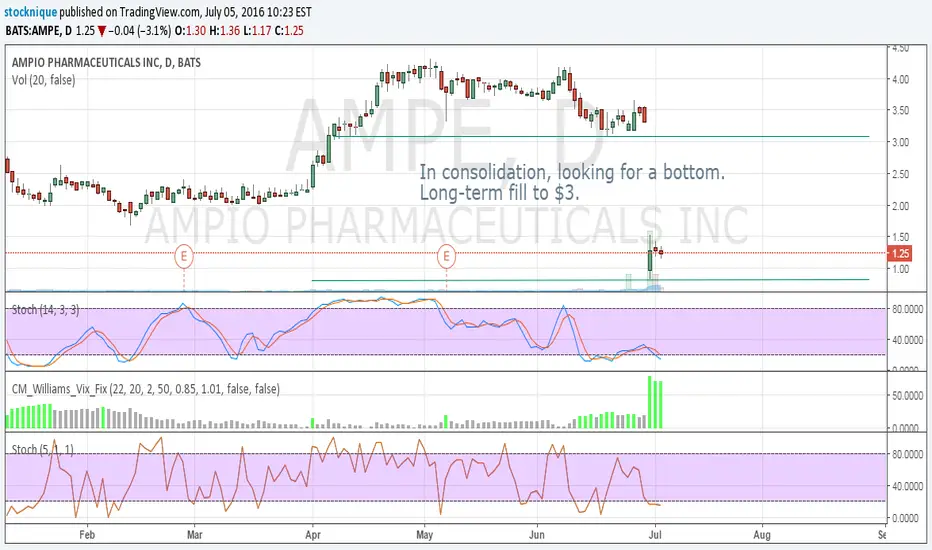Open the stocknique author link
This screenshot has height=550, width=932.
[31, 11]
